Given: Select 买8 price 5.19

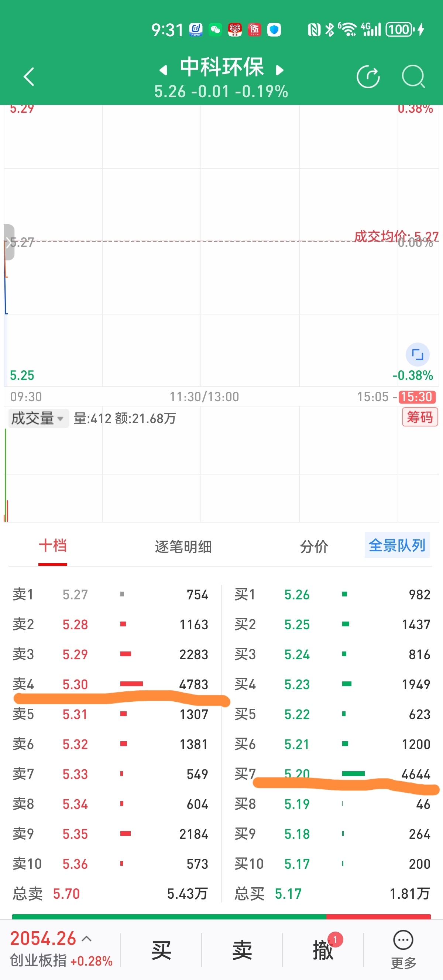Looking at the screenshot, I should [x=297, y=804].
